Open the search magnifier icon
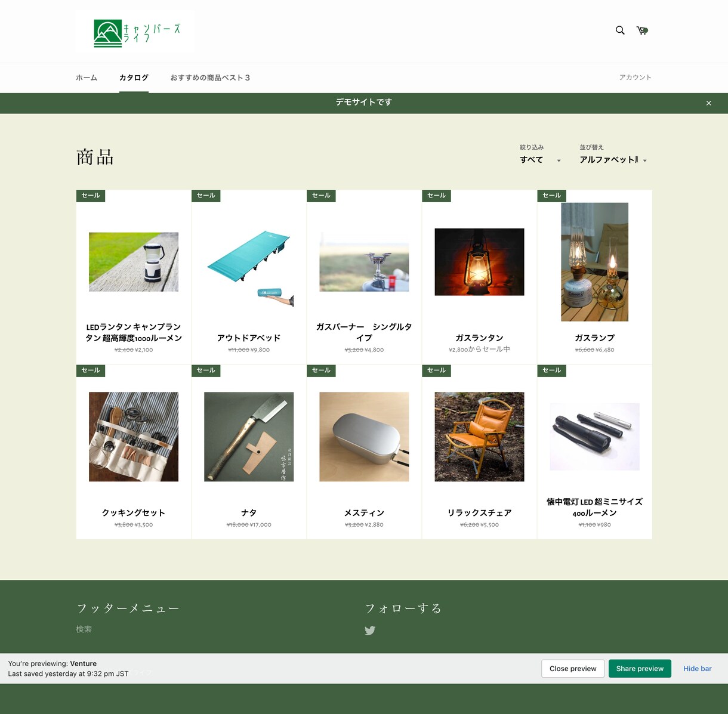The width and height of the screenshot is (728, 714). [x=620, y=30]
